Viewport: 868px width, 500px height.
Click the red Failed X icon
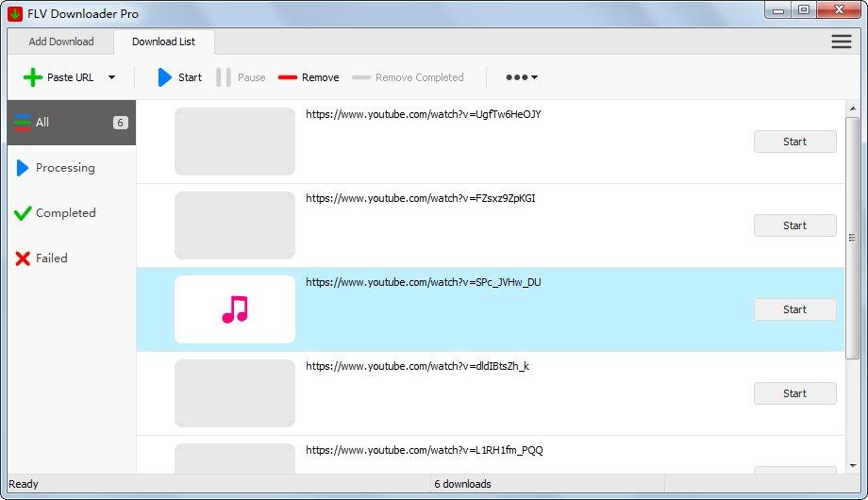[23, 258]
